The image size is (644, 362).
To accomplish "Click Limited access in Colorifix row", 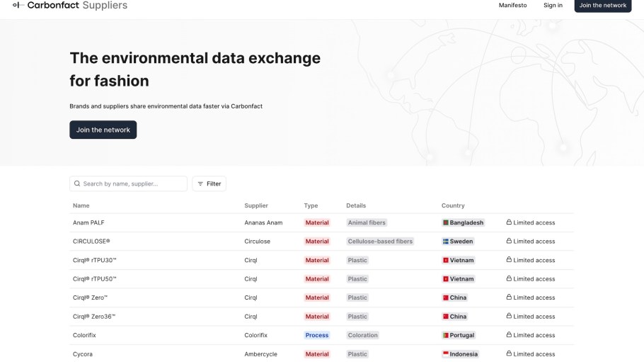I will pyautogui.click(x=531, y=335).
